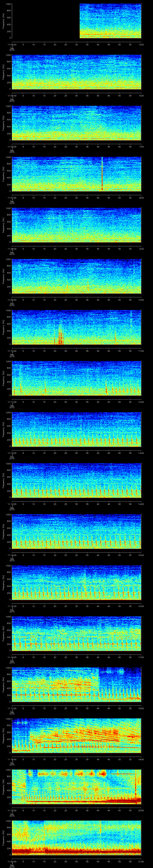Screen dimensions: 153x868
Task: Click the "11:08:00" start time label
Action: (x=12, y=249)
